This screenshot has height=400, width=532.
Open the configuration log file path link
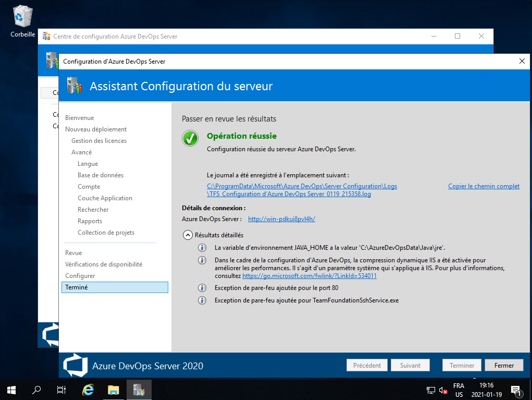(x=302, y=190)
